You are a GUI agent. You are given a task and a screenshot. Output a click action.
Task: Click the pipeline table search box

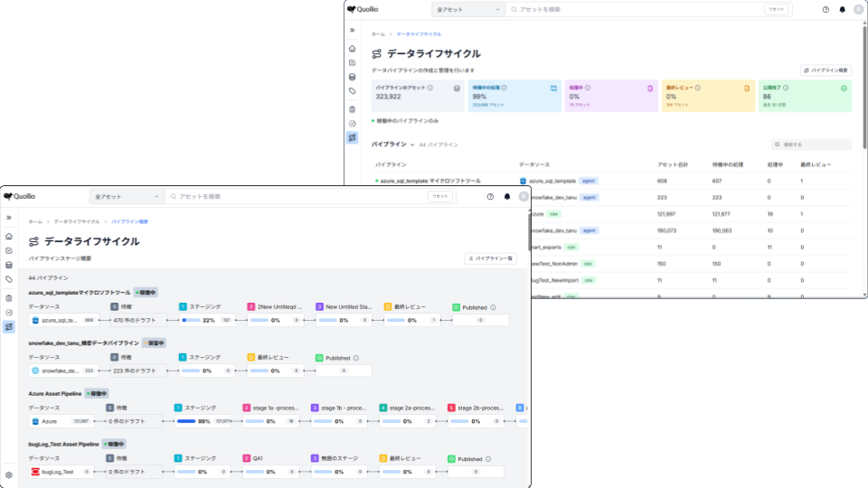tap(812, 145)
